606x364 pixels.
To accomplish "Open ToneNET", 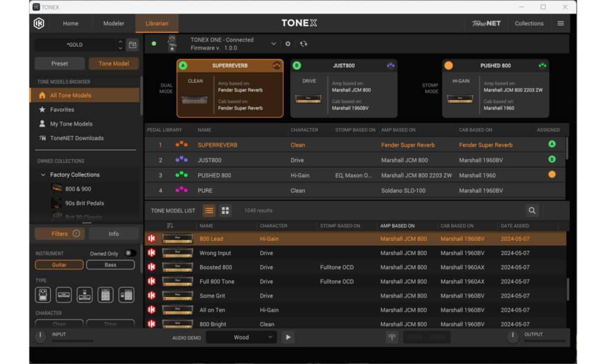I will click(x=486, y=24).
